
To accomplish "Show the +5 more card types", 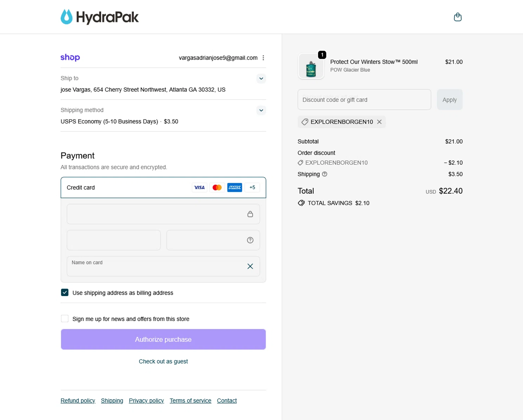I will click(252, 188).
